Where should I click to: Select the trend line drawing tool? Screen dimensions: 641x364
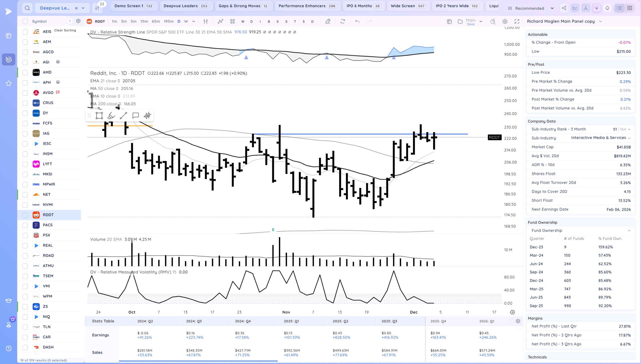123,115
